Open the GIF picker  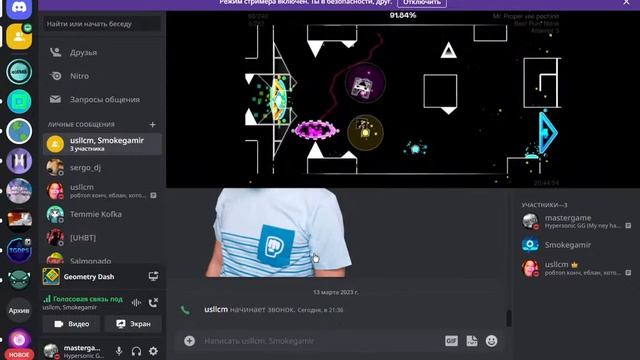click(x=451, y=341)
